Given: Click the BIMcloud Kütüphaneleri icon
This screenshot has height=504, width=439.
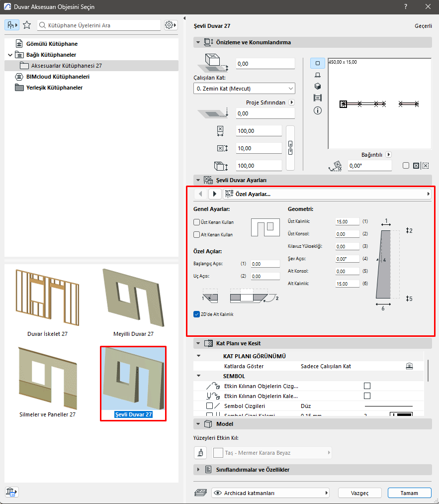Looking at the screenshot, I should (19, 77).
